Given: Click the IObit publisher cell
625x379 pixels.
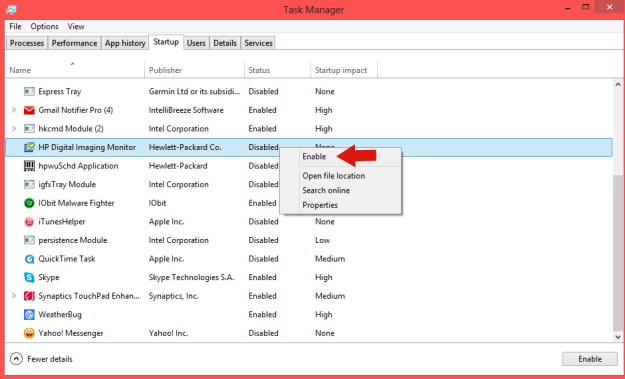Looking at the screenshot, I should click(157, 203).
